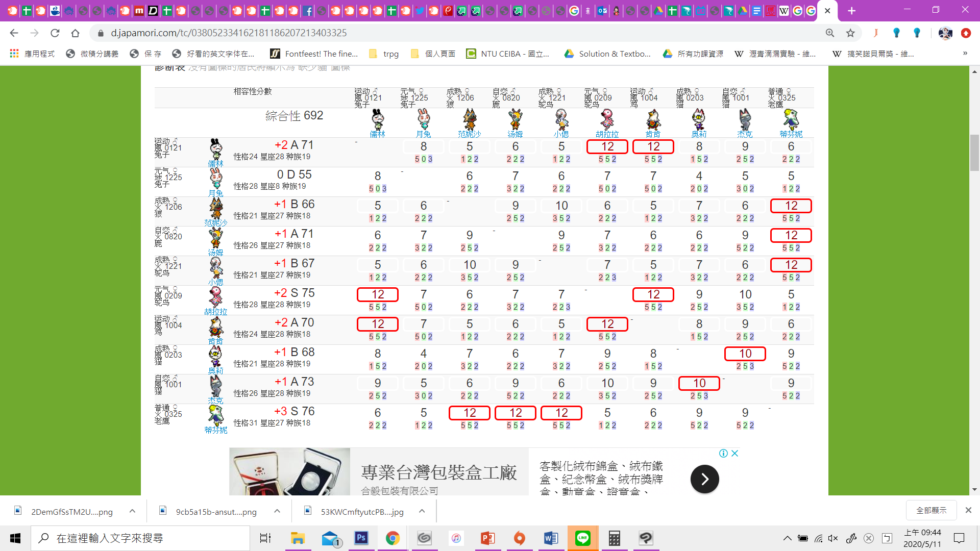Open PowerPoint from taskbar
The height and width of the screenshot is (551, 980).
click(487, 538)
